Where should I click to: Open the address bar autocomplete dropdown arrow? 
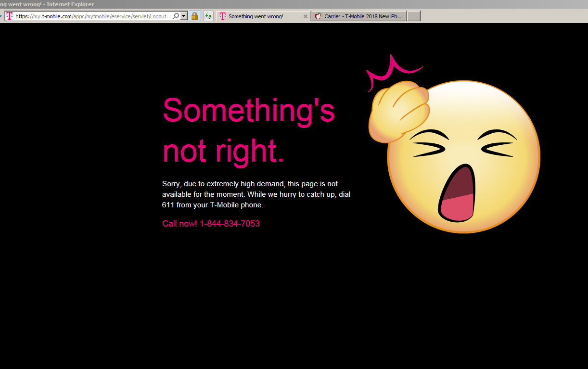[184, 16]
